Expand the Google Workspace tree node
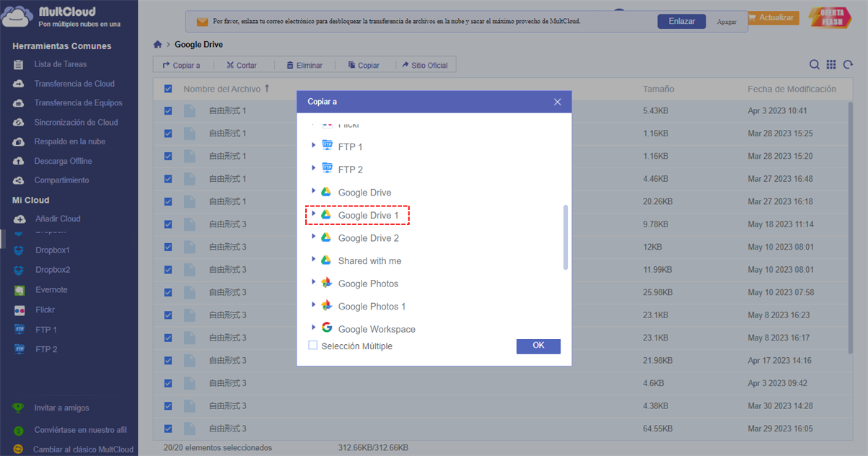868x456 pixels. point(314,328)
